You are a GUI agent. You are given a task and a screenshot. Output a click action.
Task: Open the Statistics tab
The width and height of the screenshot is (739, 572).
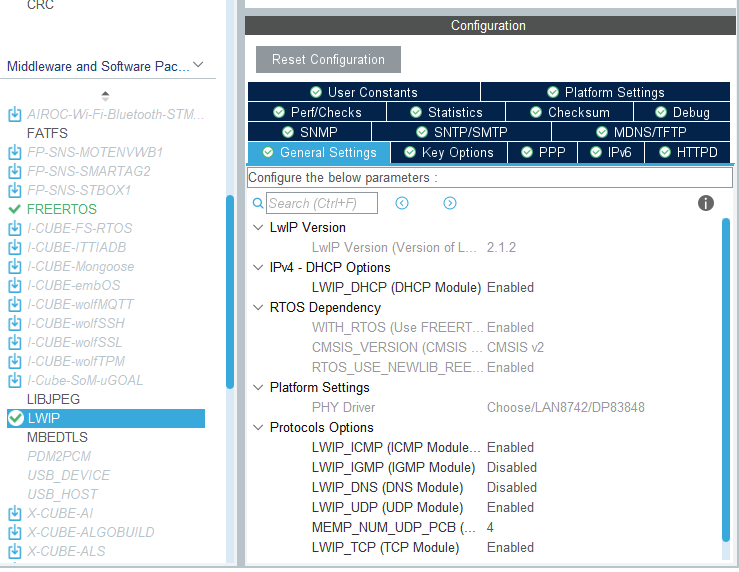tap(446, 112)
